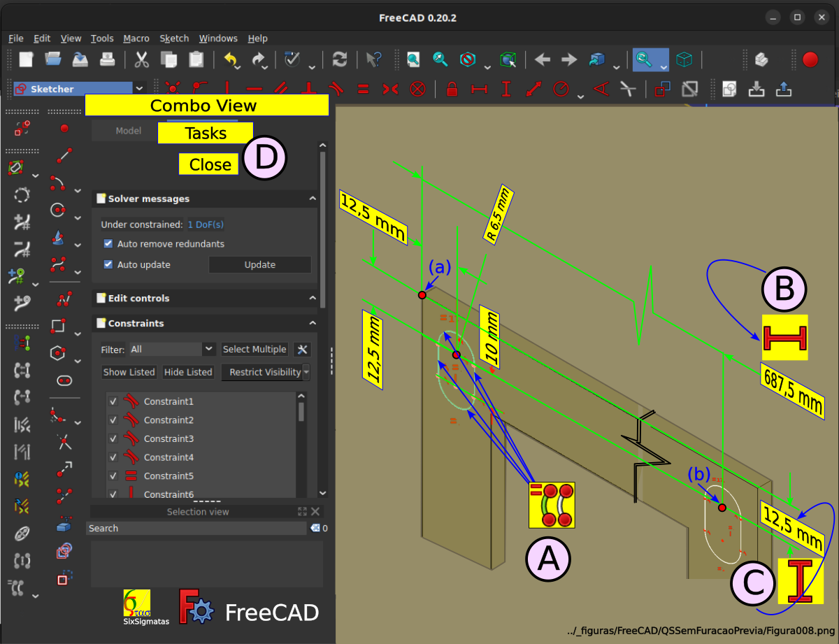Viewport: 839px width, 644px height.
Task: Open the Sketch menu
Action: coord(174,38)
